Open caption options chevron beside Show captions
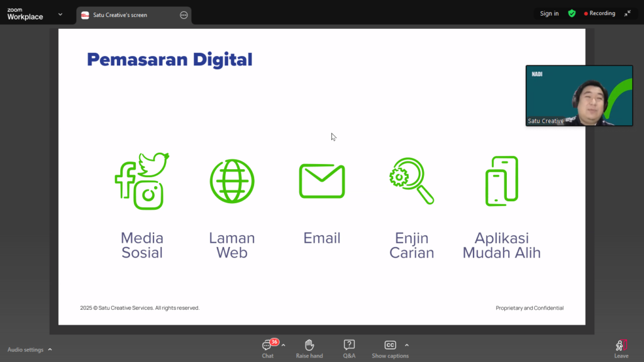Screen dimensions: 644x362 point(407,345)
